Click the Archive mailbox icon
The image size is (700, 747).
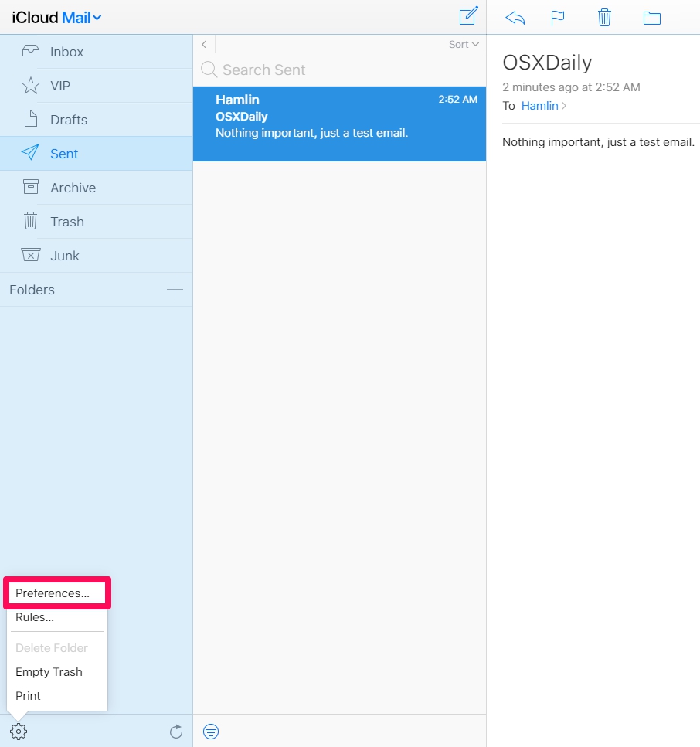coord(29,187)
